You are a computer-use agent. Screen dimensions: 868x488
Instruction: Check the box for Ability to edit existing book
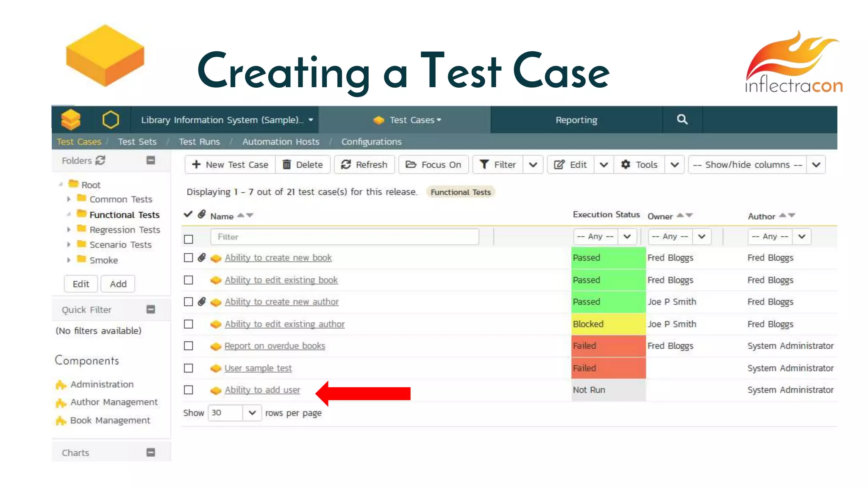point(189,280)
